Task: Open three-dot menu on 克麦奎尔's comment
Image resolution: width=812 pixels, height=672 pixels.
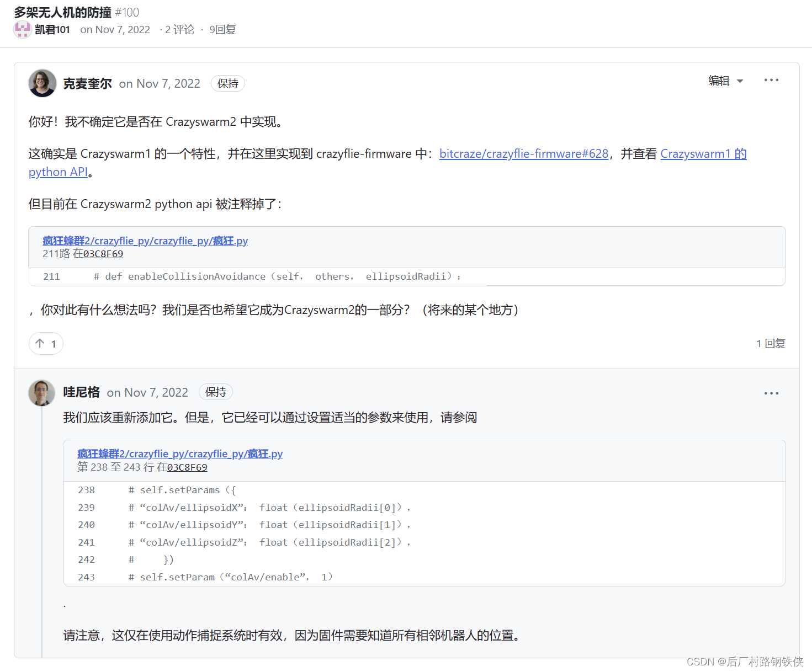Action: pyautogui.click(x=771, y=80)
